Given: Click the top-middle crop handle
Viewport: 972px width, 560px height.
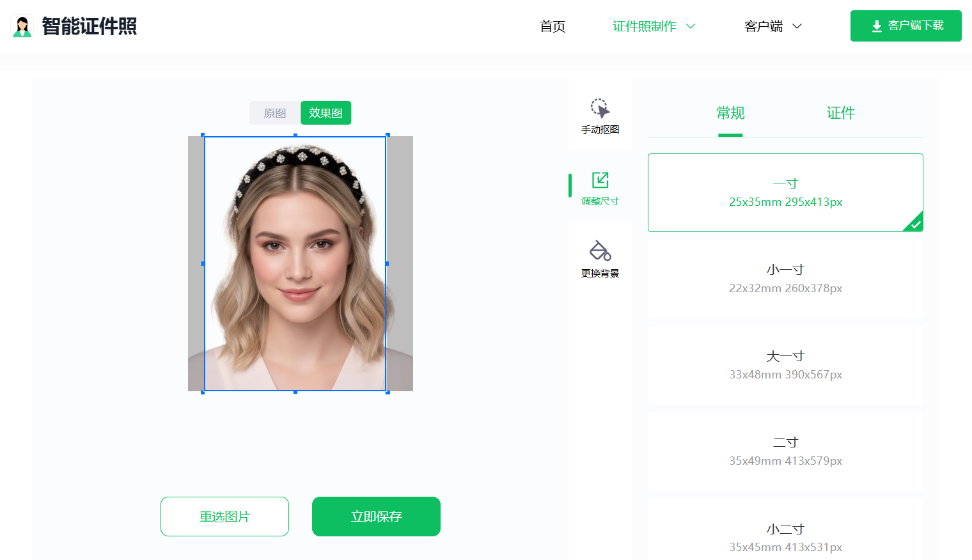Looking at the screenshot, I should pos(295,135).
